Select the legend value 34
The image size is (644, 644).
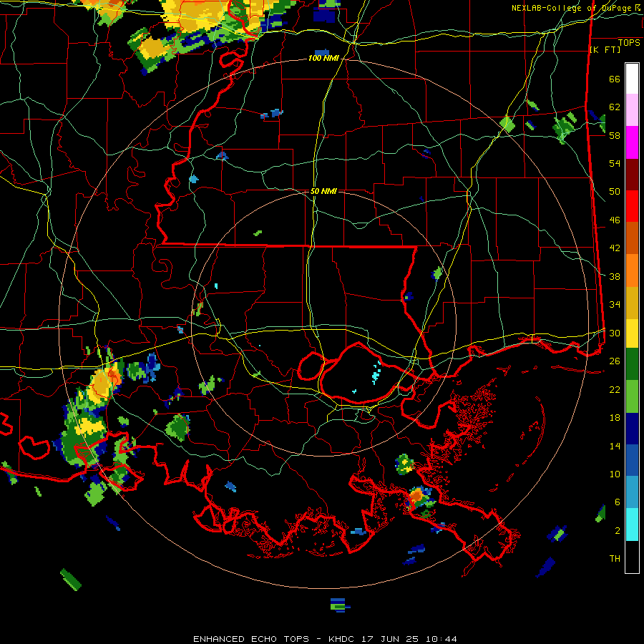(x=615, y=304)
